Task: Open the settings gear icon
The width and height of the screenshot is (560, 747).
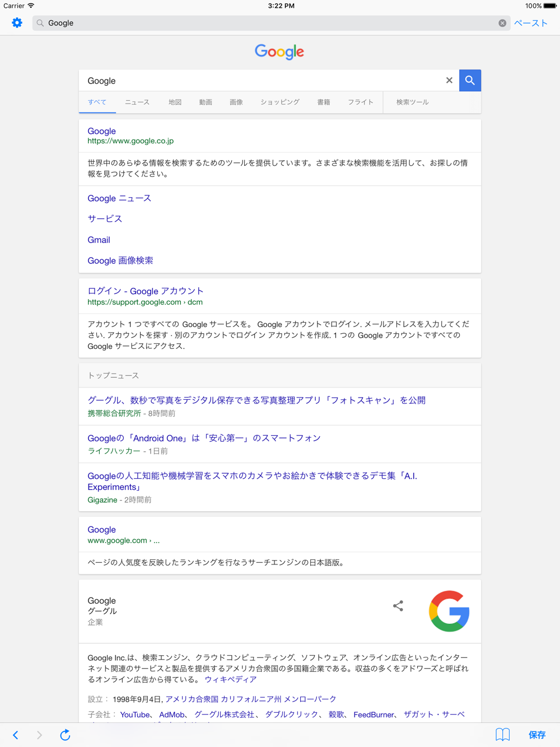Action: click(17, 23)
